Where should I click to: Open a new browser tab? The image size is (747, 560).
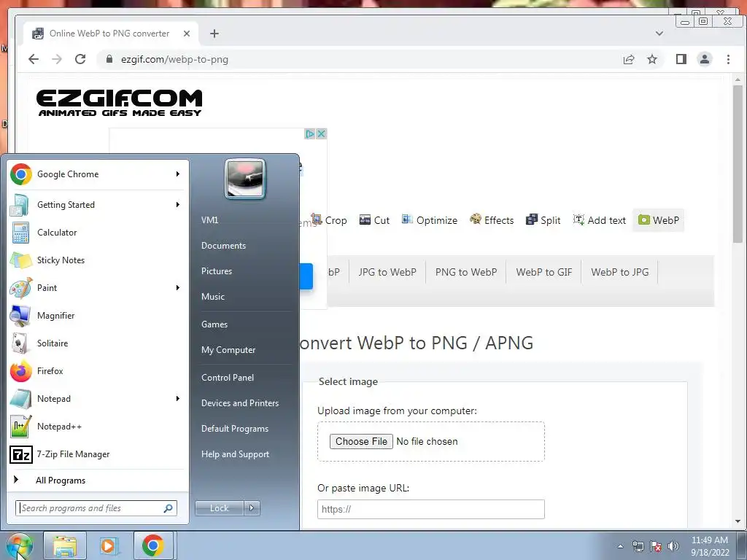214,34
